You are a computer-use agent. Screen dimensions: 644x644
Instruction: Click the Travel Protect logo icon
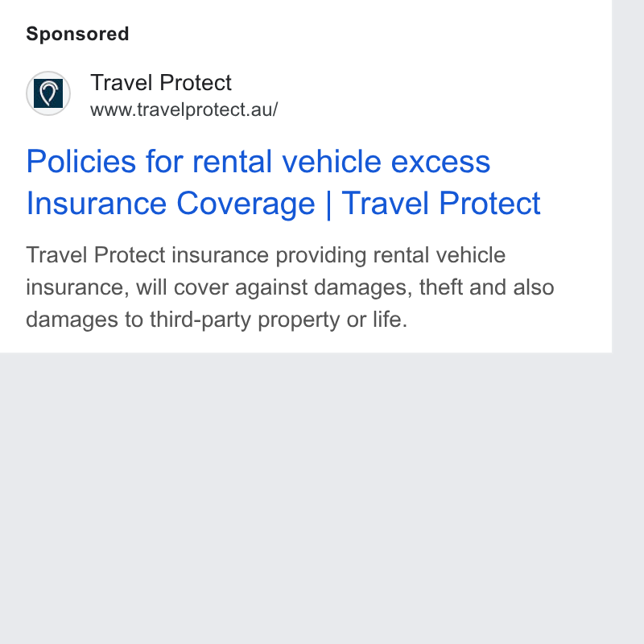tap(48, 93)
